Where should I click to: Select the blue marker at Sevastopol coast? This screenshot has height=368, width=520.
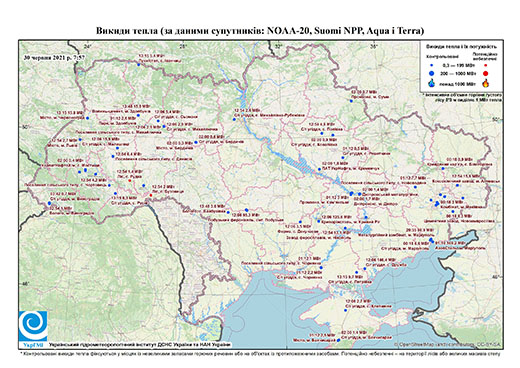(338, 340)
